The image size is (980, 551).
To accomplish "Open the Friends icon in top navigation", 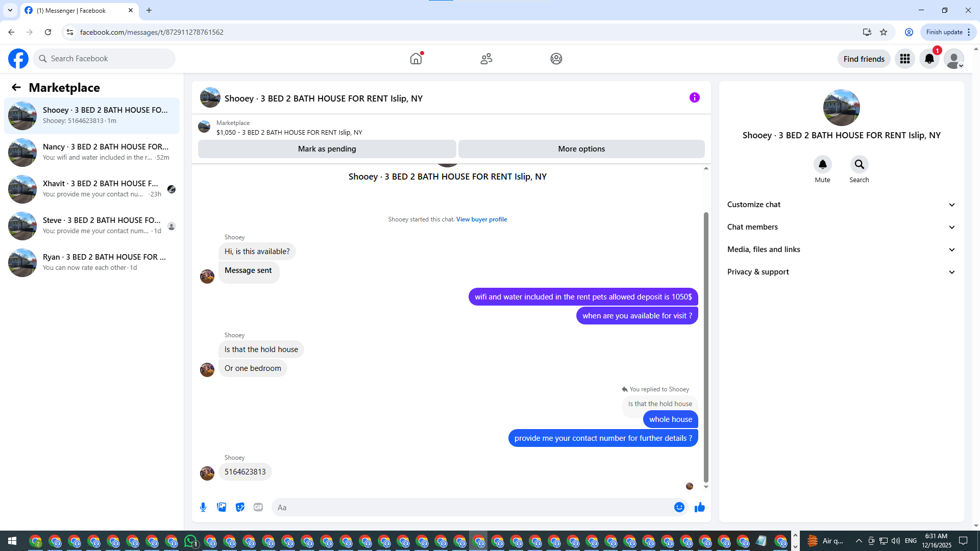I will [x=486, y=59].
